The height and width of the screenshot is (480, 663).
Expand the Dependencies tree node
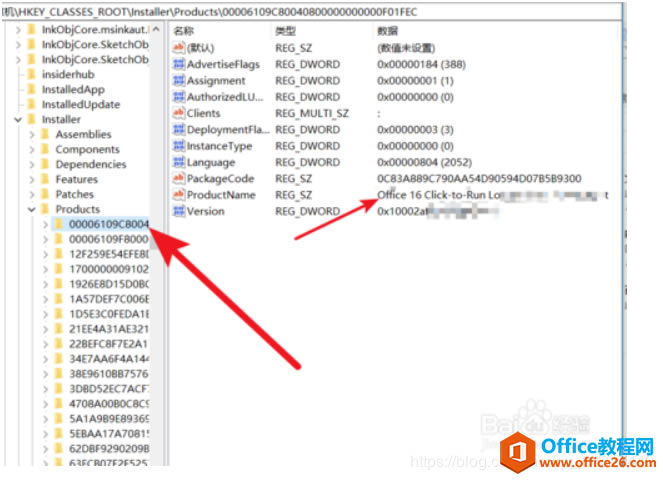[32, 164]
